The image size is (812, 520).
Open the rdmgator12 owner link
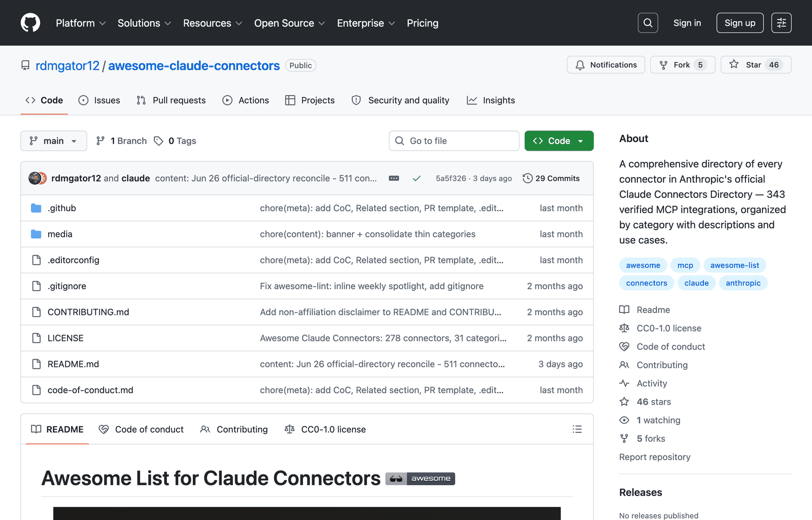[67, 65]
